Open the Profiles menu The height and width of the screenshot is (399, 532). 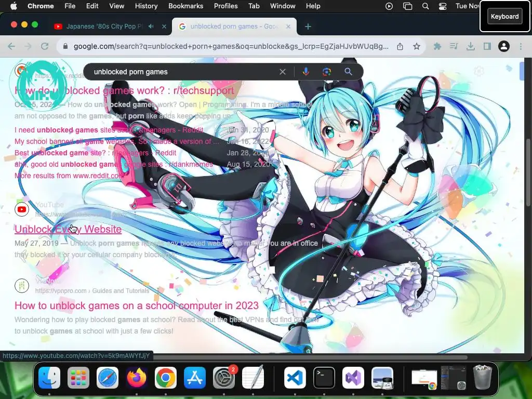(225, 6)
